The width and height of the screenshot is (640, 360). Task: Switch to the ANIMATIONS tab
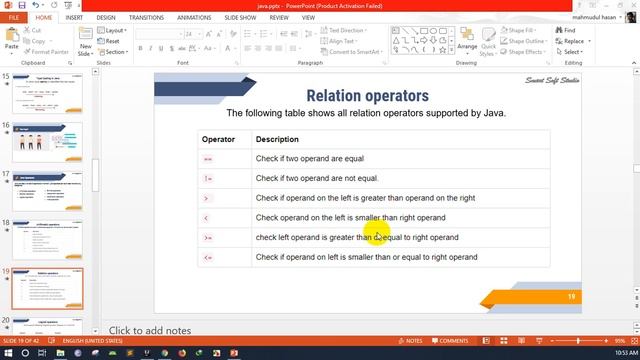pyautogui.click(x=194, y=18)
